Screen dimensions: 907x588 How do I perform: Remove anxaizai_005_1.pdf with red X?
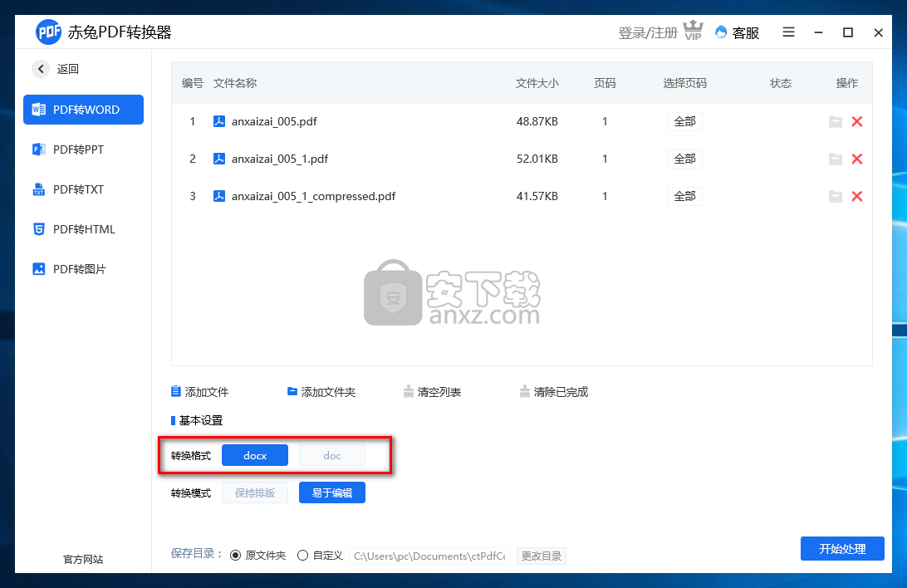coord(857,159)
